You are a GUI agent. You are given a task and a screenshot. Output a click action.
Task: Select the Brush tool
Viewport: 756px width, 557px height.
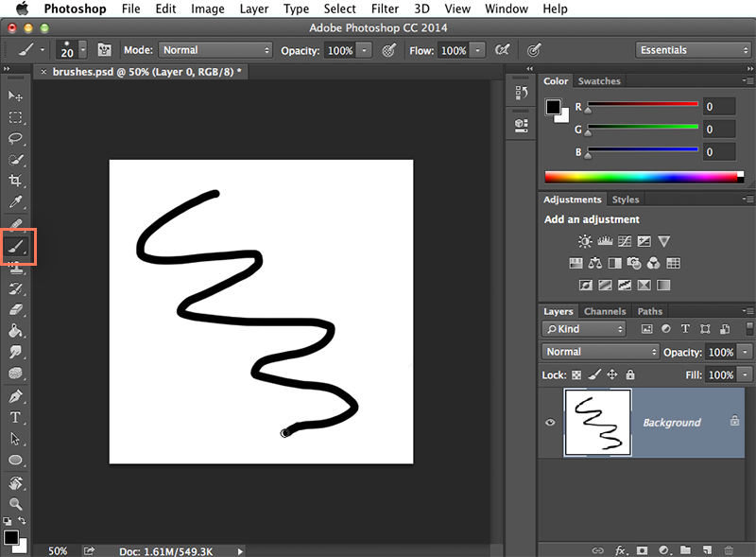pos(15,247)
